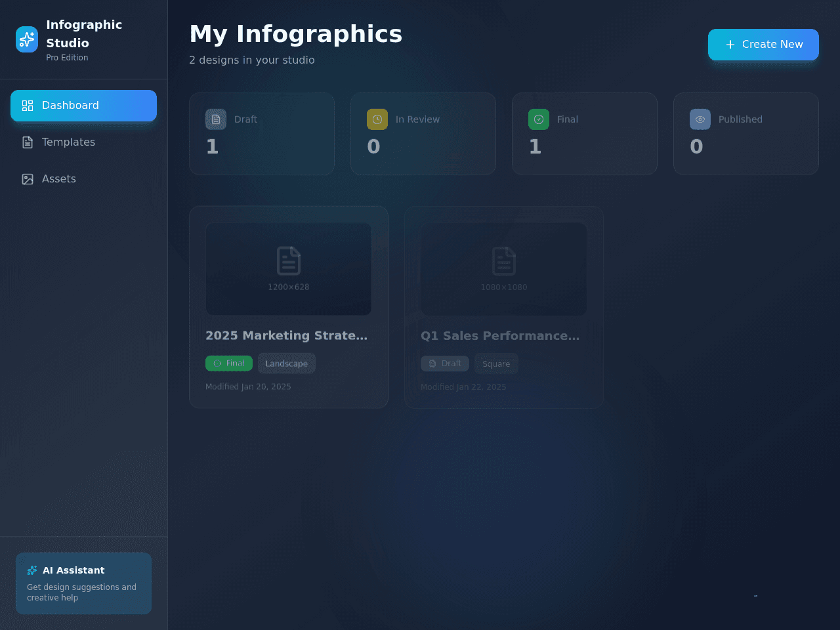Viewport: 840px width, 630px height.
Task: Open the 1200×628 design thumbnail
Action: [289, 269]
